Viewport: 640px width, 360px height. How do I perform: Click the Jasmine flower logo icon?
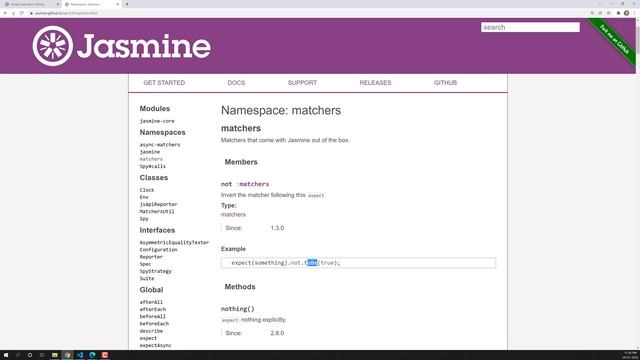pyautogui.click(x=53, y=46)
